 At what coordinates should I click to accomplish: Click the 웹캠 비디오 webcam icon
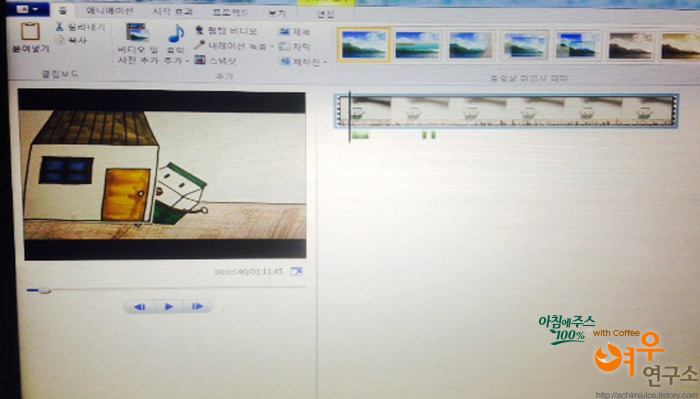(x=200, y=30)
